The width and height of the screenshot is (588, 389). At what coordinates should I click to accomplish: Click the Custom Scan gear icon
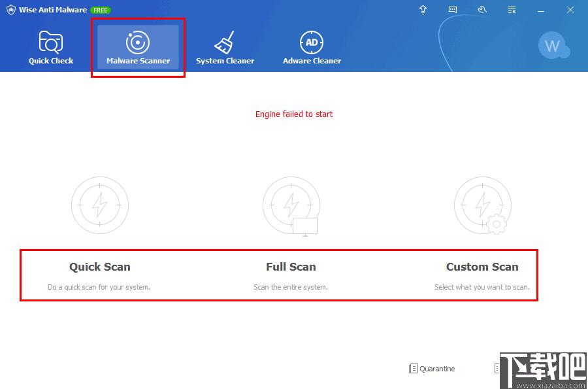483,205
